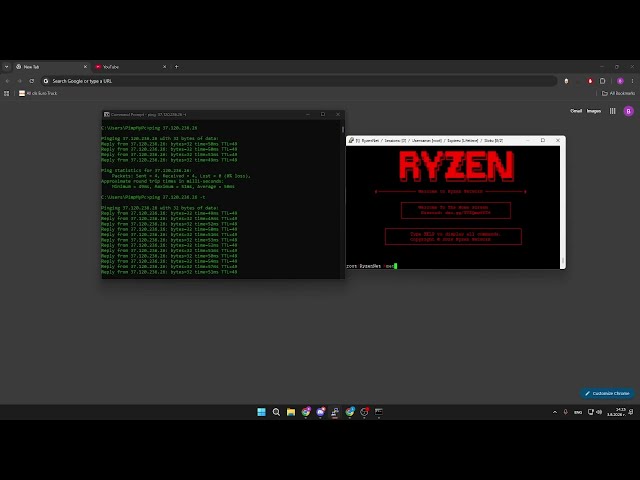Go forward in Chrome navigation

(20, 81)
